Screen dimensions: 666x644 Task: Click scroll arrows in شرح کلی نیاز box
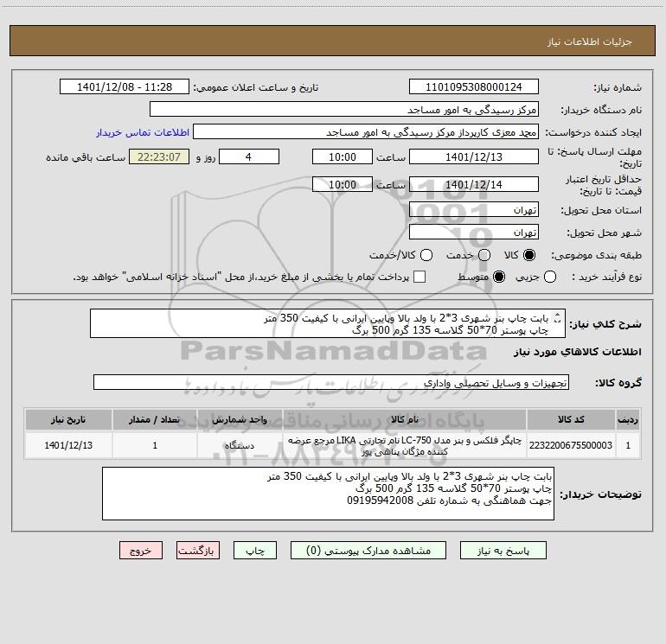coord(558,318)
